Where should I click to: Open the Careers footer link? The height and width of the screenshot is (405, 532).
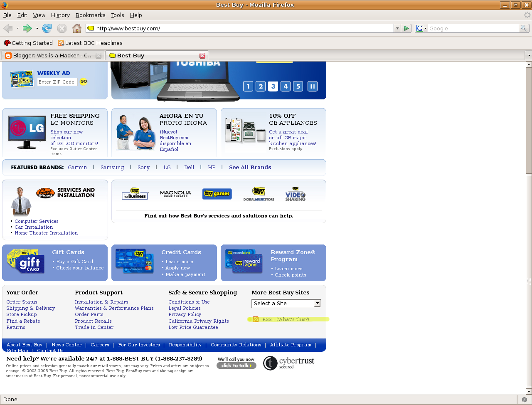(x=100, y=345)
